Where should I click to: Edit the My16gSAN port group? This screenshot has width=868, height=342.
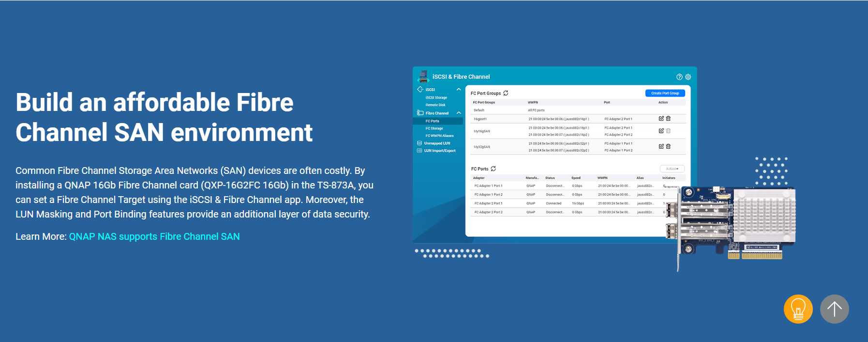(661, 131)
